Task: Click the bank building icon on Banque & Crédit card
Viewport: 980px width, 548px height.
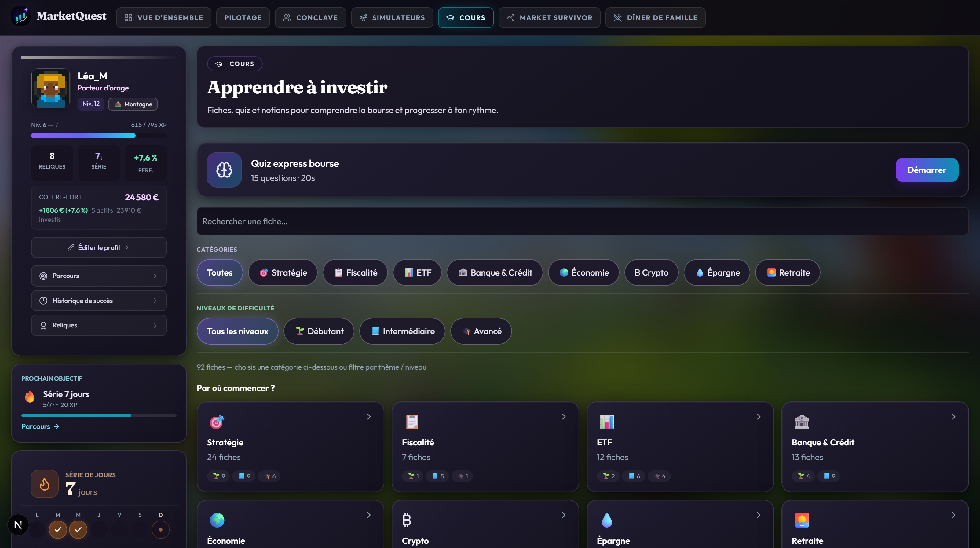Action: pos(802,422)
